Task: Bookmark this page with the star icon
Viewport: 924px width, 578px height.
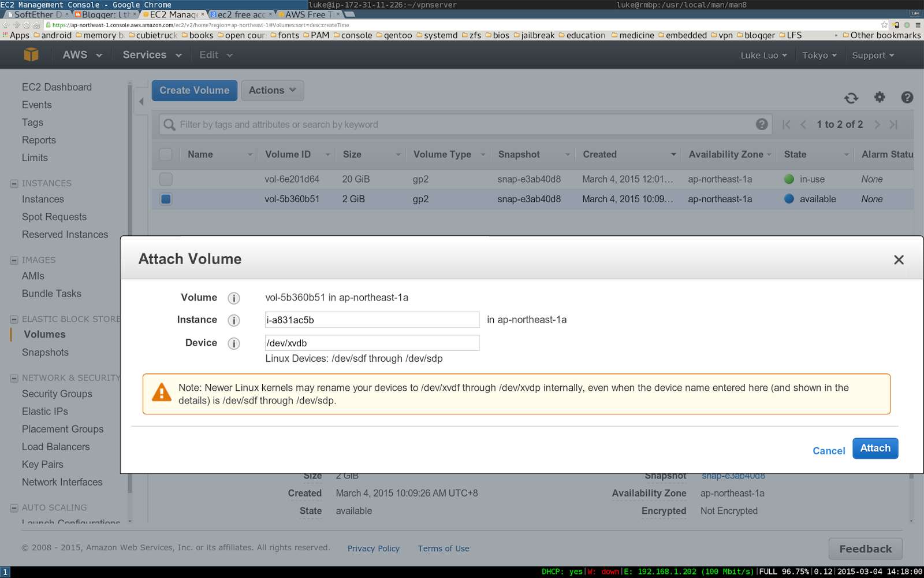Action: (x=884, y=25)
